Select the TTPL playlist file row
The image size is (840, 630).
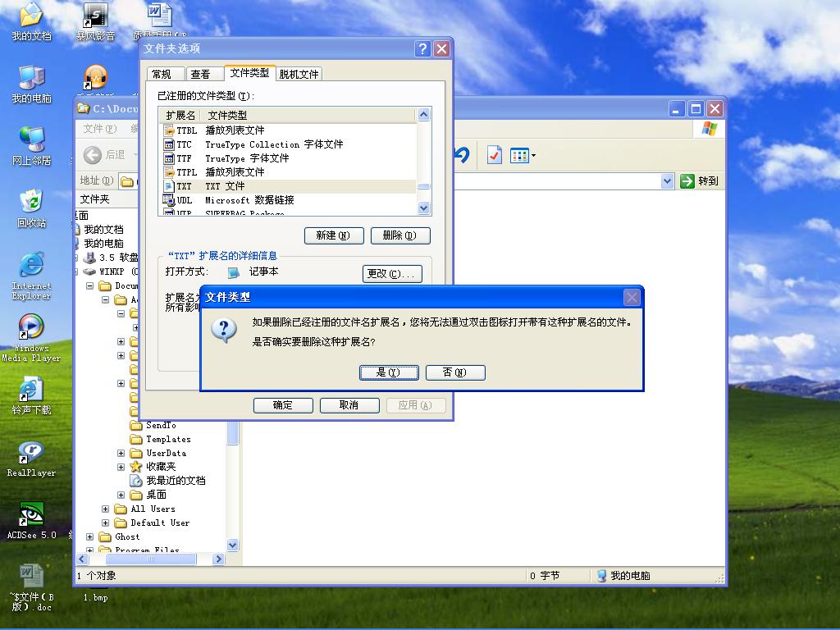click(288, 172)
